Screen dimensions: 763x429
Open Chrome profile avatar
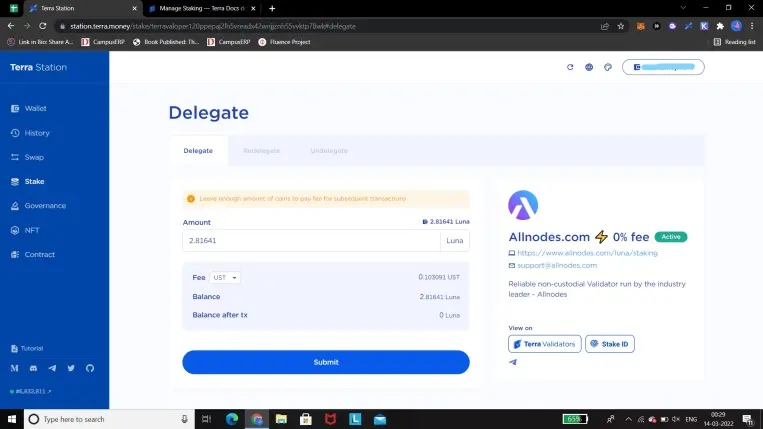(736, 26)
